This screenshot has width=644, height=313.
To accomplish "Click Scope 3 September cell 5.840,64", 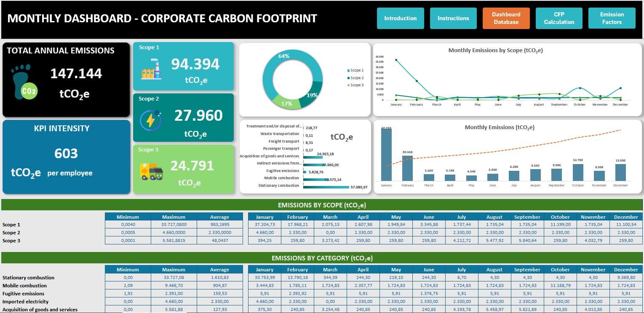I will point(527,241).
